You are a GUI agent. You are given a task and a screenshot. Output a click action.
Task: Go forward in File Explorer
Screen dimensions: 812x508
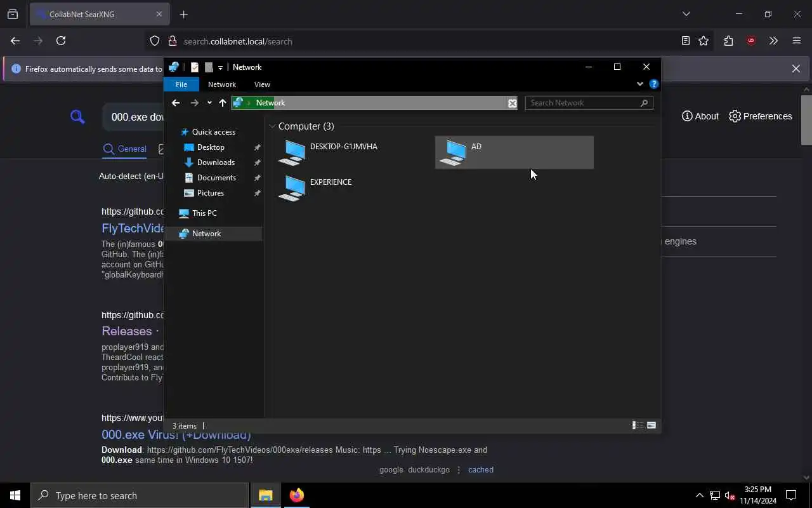[194, 103]
